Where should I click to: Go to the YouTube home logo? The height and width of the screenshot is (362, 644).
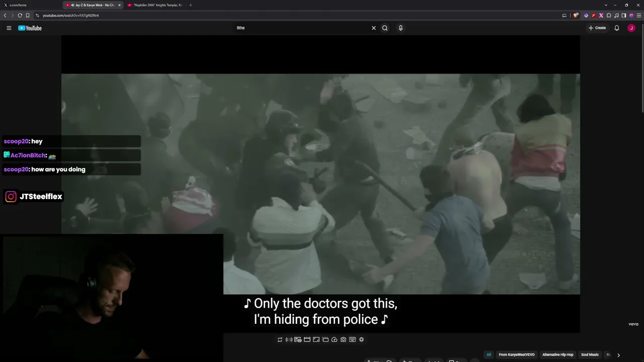pyautogui.click(x=30, y=28)
